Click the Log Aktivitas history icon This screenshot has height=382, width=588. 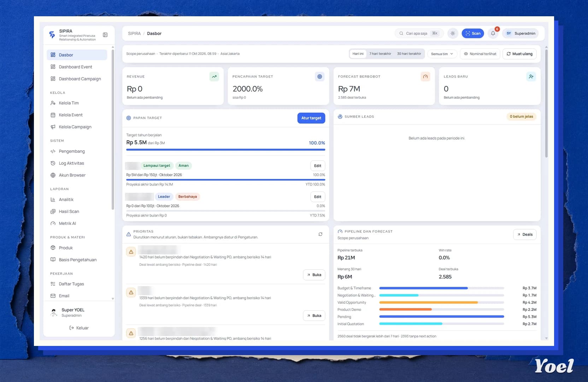(x=53, y=163)
